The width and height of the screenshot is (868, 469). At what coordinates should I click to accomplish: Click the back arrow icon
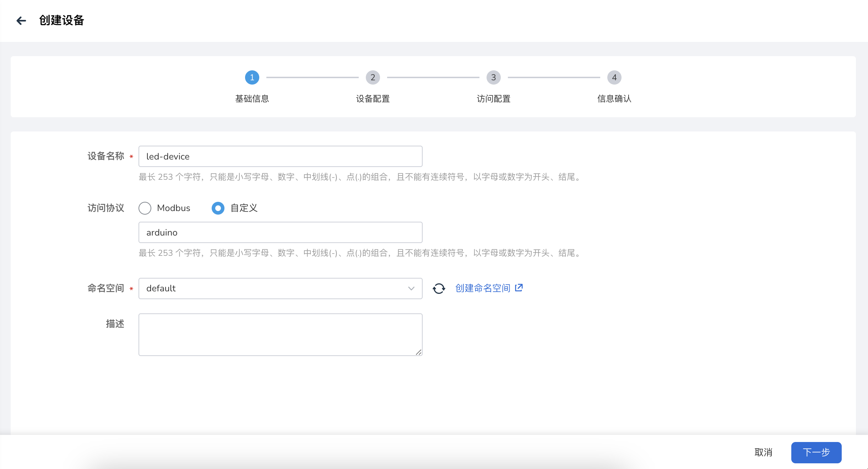tap(21, 21)
